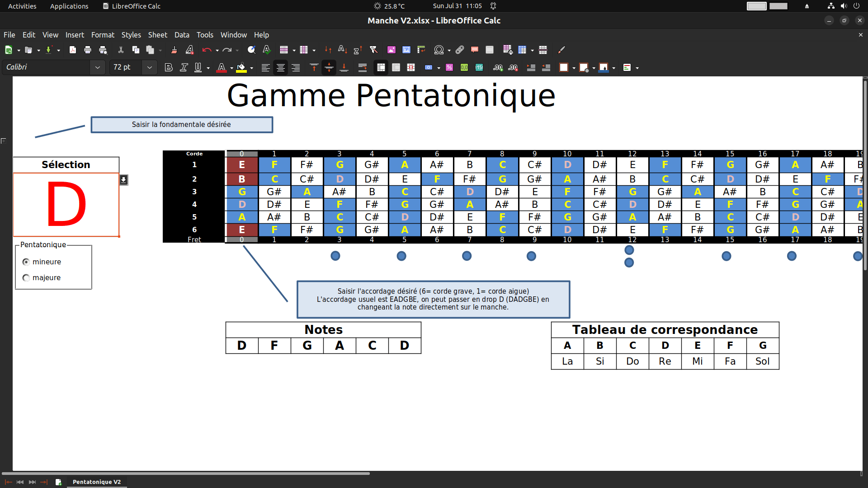Viewport: 868px width, 488px height.
Task: Expand the 72 pt font size dropdown
Action: [x=150, y=68]
